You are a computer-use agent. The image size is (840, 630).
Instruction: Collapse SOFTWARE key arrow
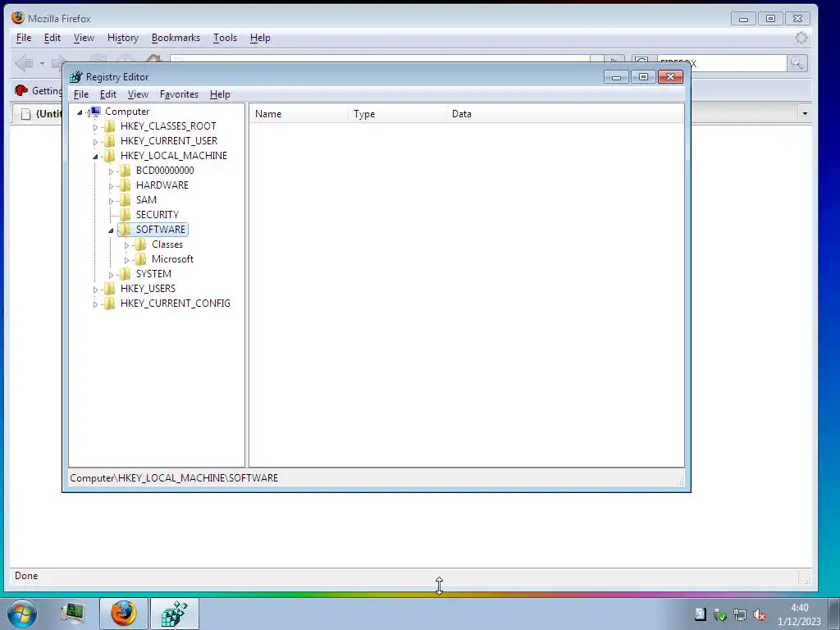click(x=111, y=231)
